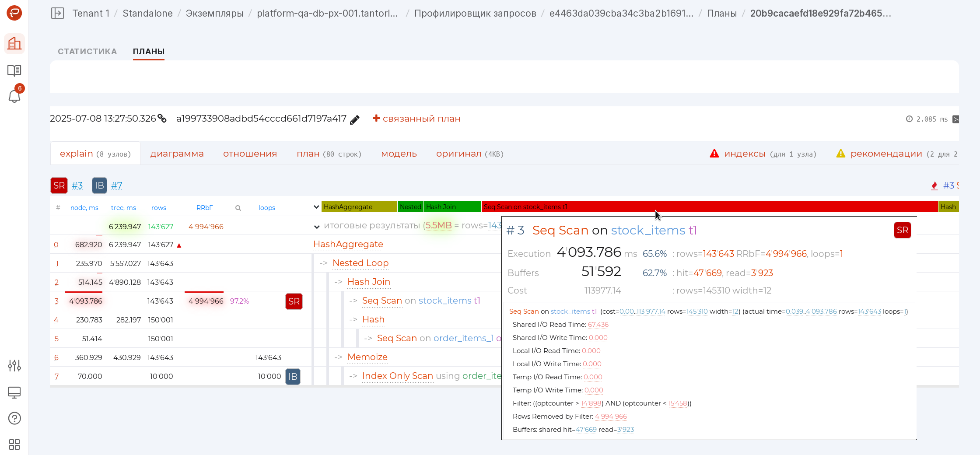This screenshot has width=980, height=455.
Task: Click the pencil edit icon beside plan hash
Action: [x=355, y=119]
